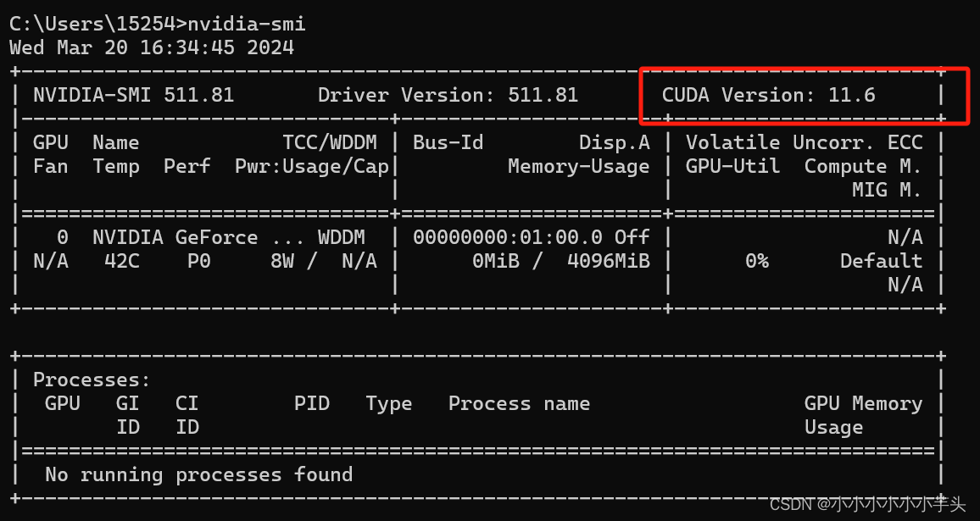Viewport: 980px width, 521px height.
Task: Click the "Off" display active value
Action: [x=632, y=237]
